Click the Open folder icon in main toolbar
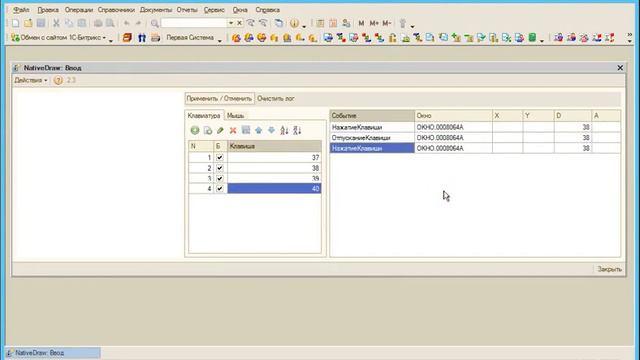 28,23
